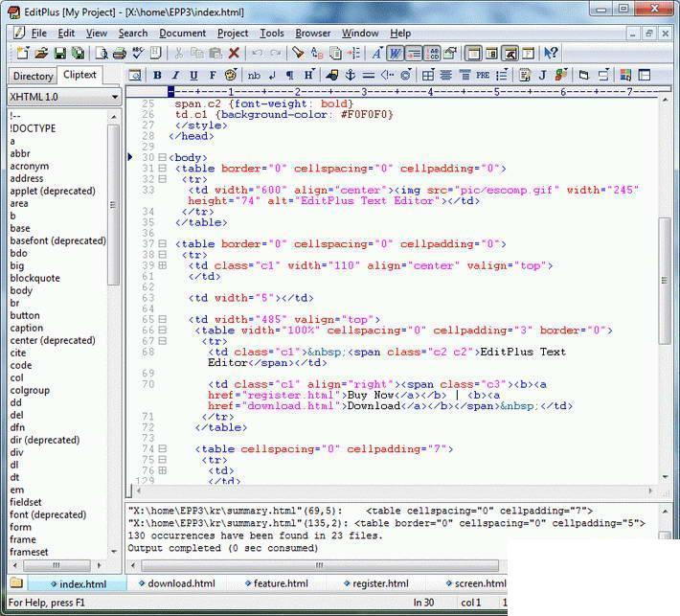This screenshot has width=680, height=616.
Task: Click the Go to Line icon
Action: pyautogui.click(x=354, y=53)
